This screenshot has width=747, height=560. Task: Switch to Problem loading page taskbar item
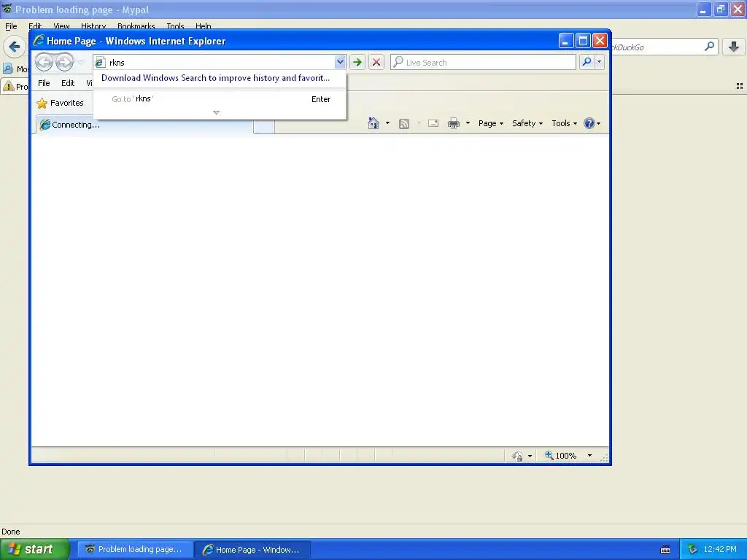click(135, 550)
